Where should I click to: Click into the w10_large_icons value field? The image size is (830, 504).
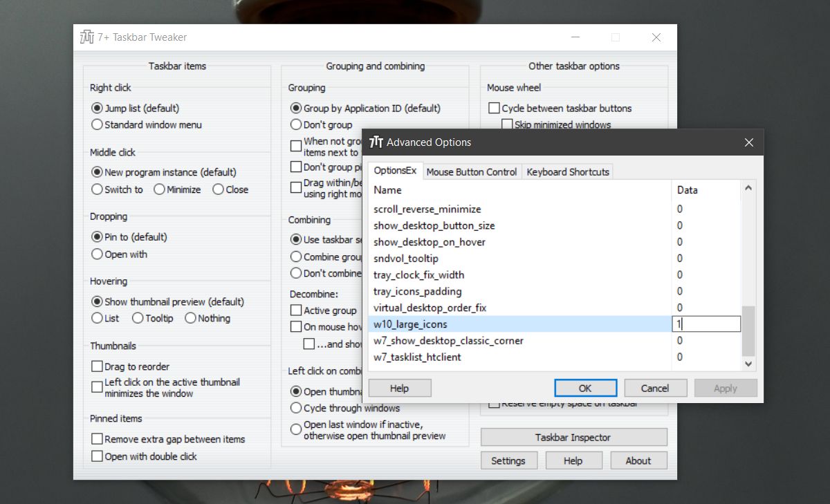point(705,324)
